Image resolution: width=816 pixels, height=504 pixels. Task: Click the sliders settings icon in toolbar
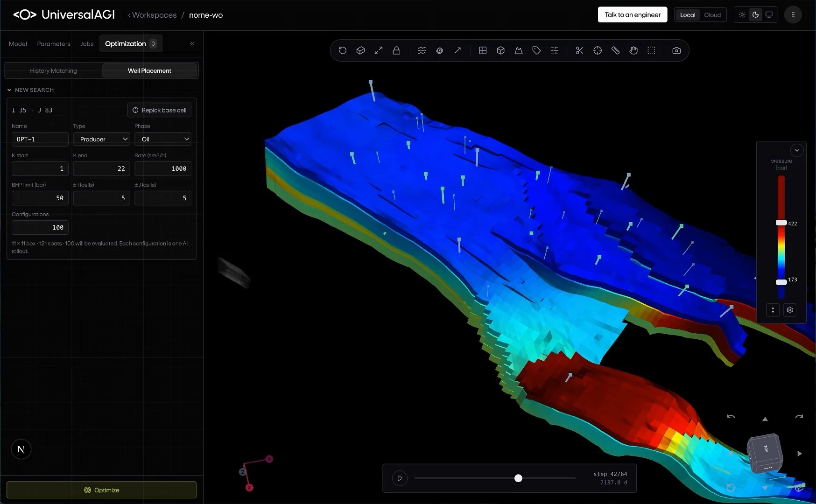click(555, 50)
